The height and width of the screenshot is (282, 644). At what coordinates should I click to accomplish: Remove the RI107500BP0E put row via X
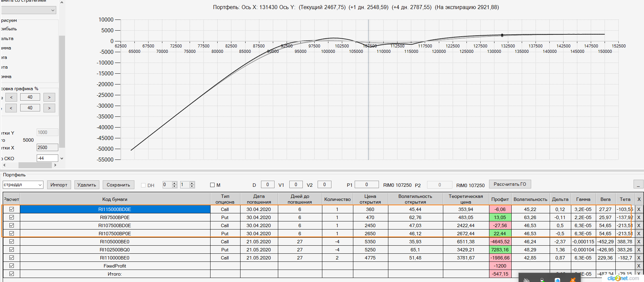[x=639, y=234]
